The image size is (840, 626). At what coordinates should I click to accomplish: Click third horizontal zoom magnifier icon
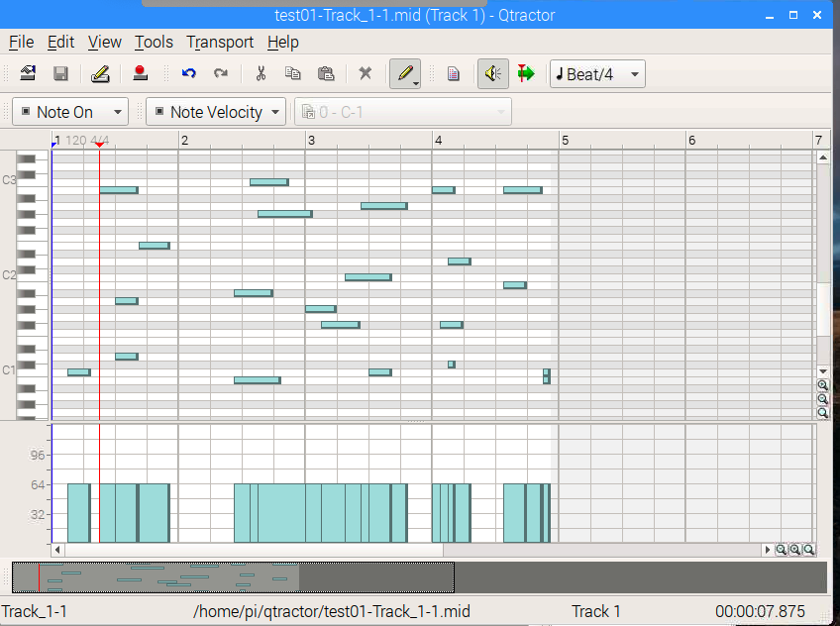[x=809, y=550]
